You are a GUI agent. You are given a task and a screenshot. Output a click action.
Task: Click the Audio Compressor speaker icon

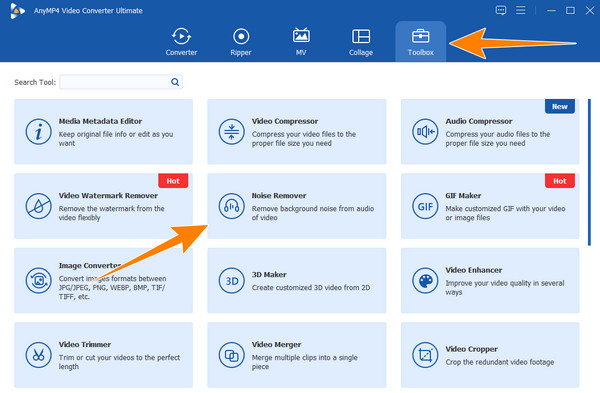[x=425, y=132]
